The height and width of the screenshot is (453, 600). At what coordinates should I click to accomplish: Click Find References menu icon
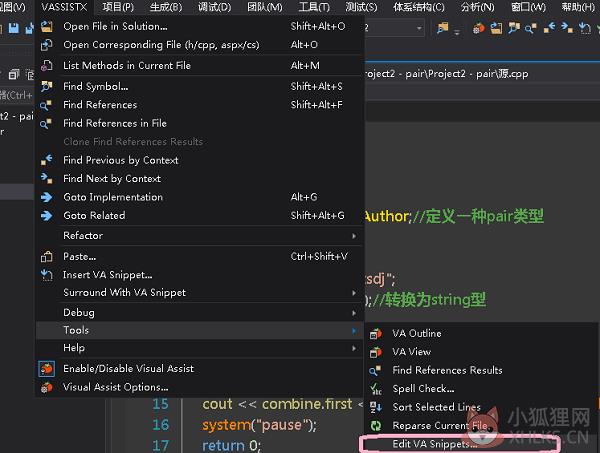coord(46,105)
